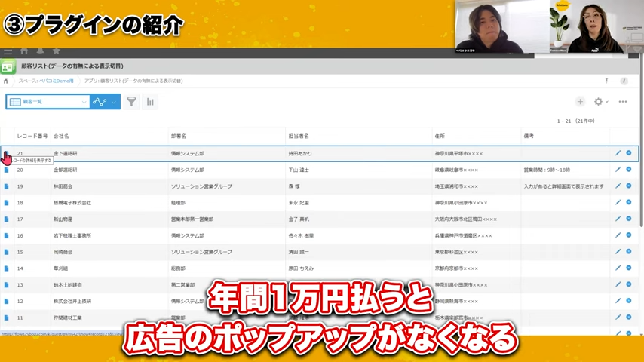This screenshot has height=362, width=644.
Task: Open the record details icon for record 20
Action: click(6, 170)
